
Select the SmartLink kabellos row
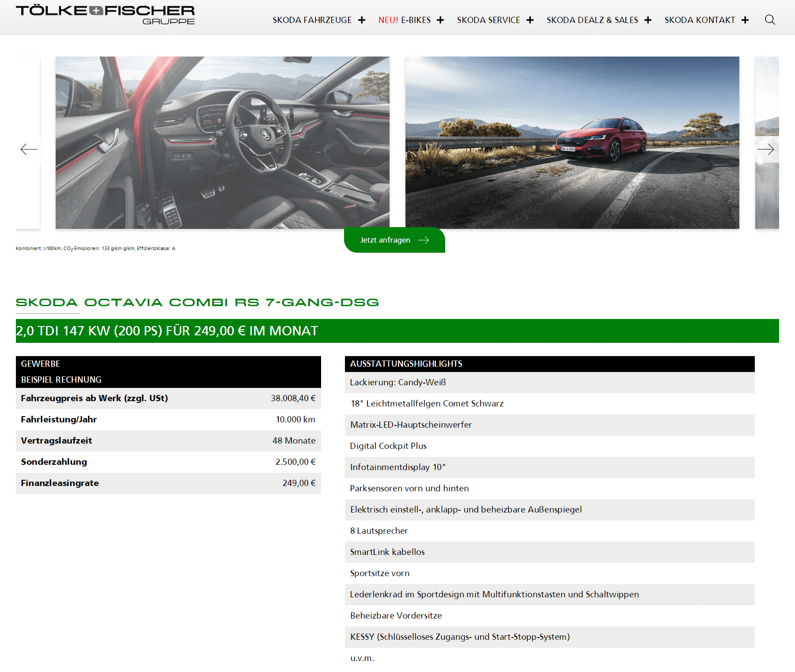pos(550,552)
